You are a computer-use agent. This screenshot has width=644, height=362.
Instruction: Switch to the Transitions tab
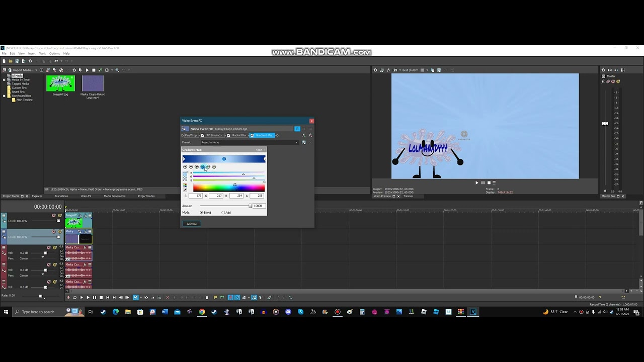61,196
